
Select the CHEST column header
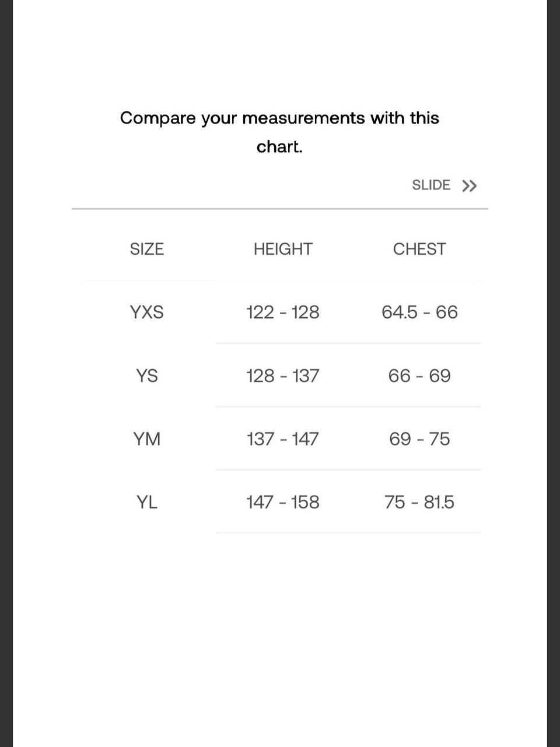(x=419, y=249)
